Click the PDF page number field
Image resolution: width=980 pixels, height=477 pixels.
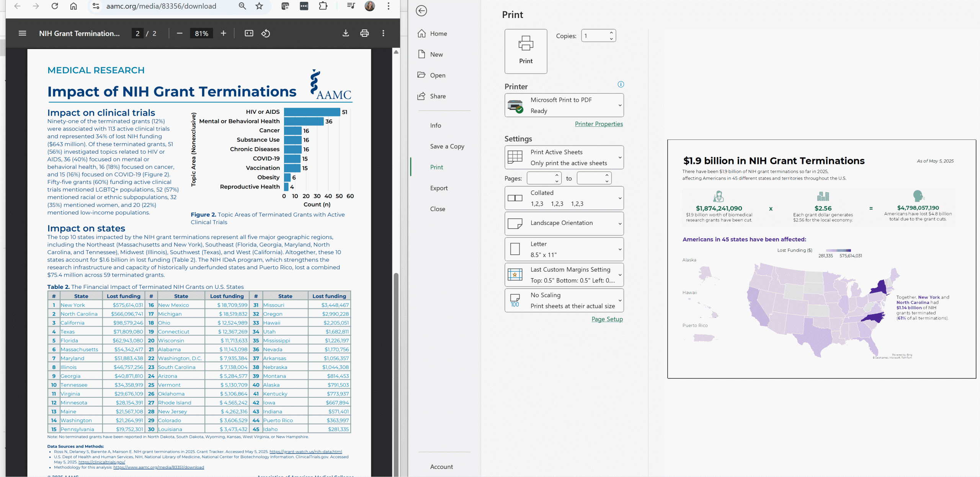click(137, 33)
